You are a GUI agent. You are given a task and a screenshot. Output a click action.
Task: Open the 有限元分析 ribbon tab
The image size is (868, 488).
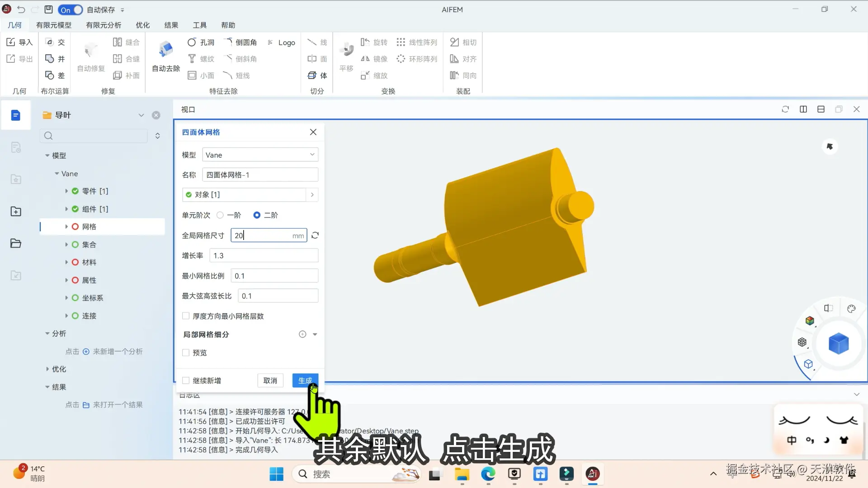point(104,25)
